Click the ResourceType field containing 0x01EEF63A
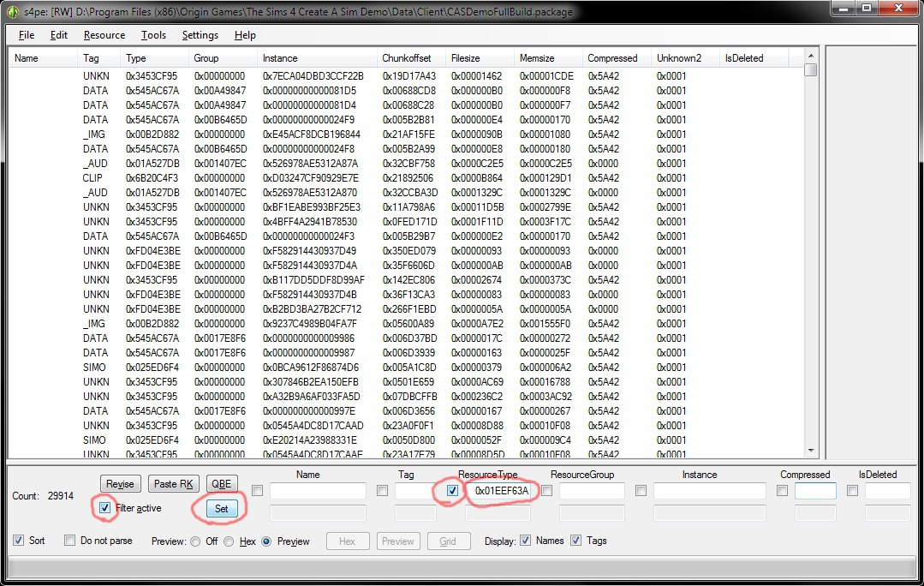The image size is (924, 586). pyautogui.click(x=498, y=491)
